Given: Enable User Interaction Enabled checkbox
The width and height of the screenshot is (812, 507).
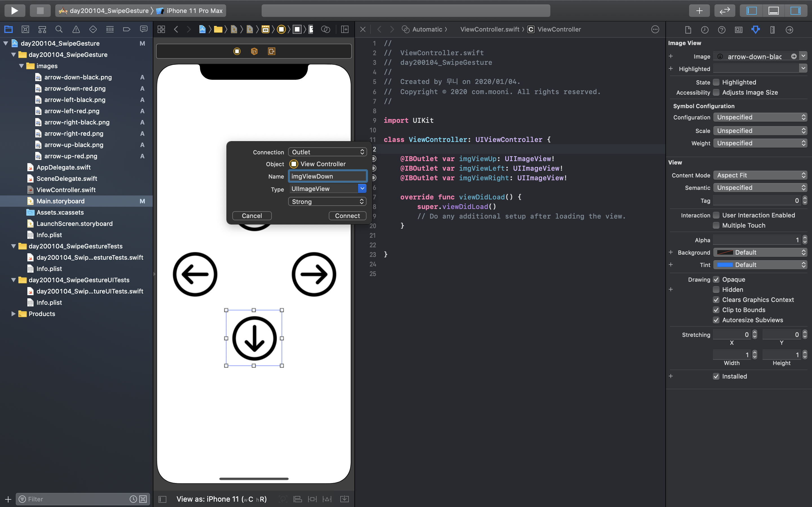Looking at the screenshot, I should [716, 215].
